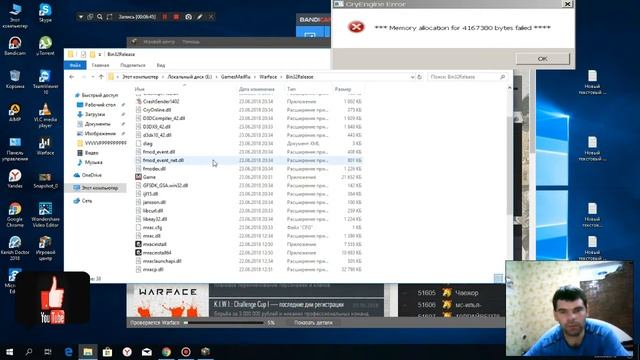640x360 pixels.
Task: Open the Поделиться ribbon tab
Action: [133, 65]
